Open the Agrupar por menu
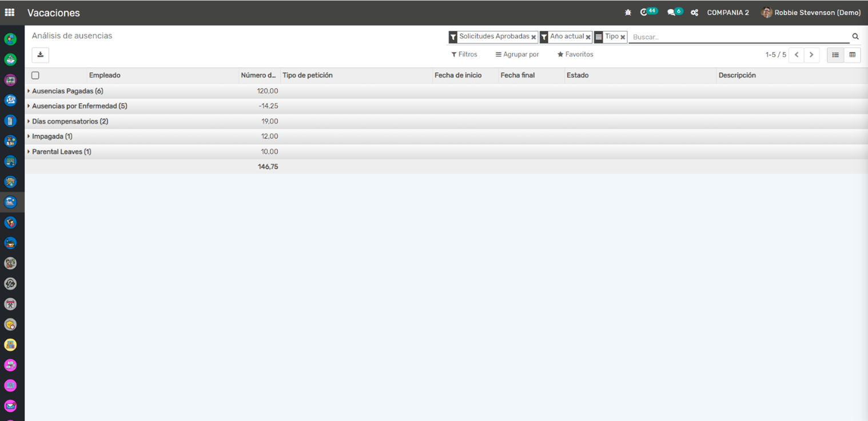 517,54
